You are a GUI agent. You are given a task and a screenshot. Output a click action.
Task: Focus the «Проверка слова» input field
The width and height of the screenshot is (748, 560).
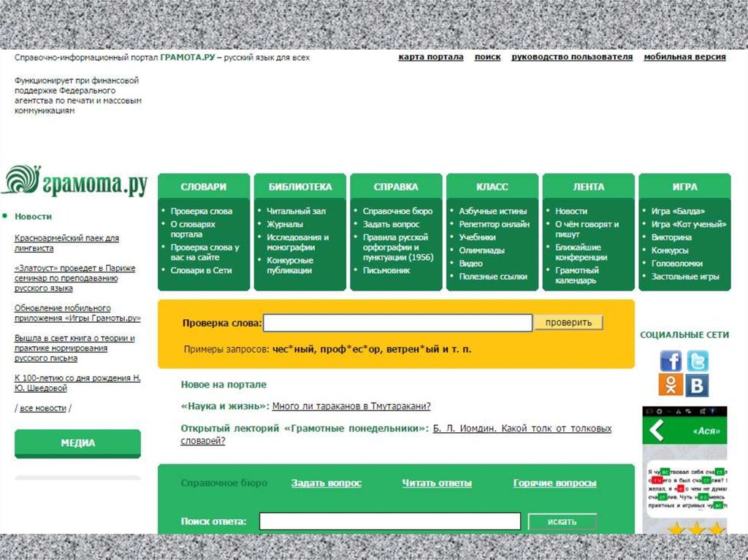coord(398,323)
